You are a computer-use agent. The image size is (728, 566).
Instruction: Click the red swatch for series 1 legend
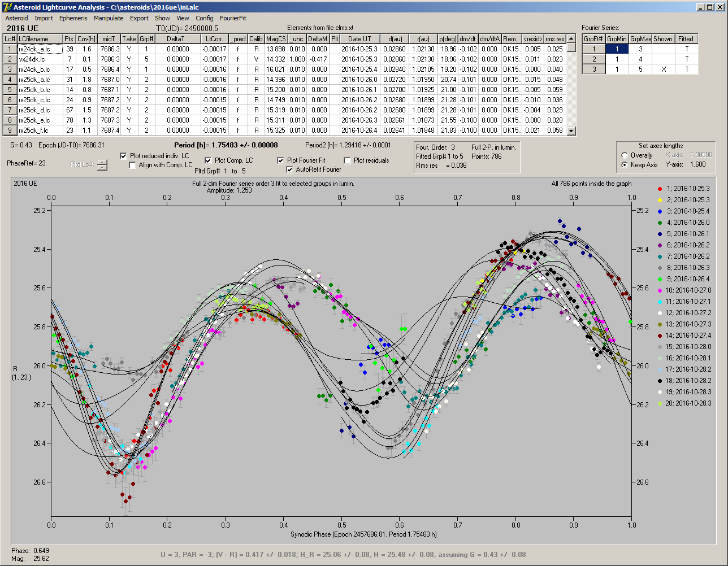(659, 189)
